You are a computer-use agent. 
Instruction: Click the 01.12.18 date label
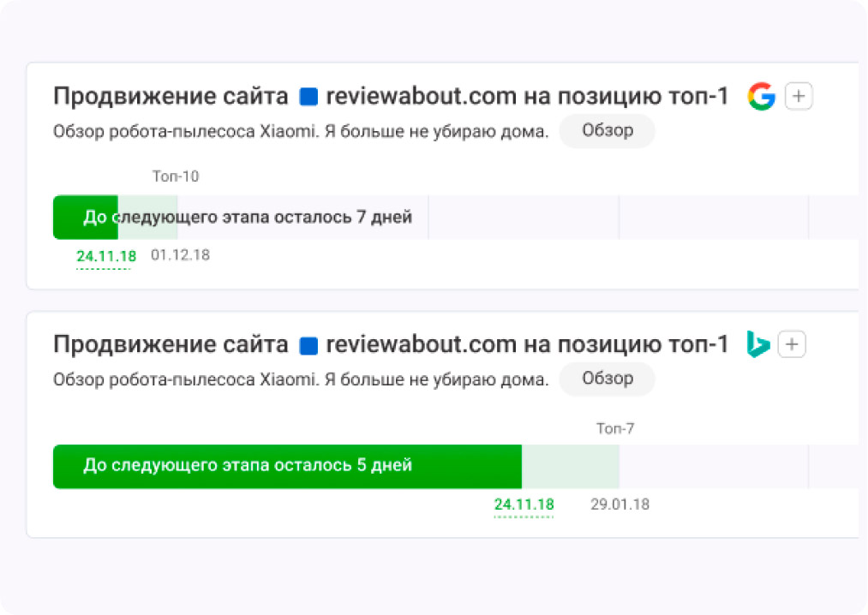(180, 255)
